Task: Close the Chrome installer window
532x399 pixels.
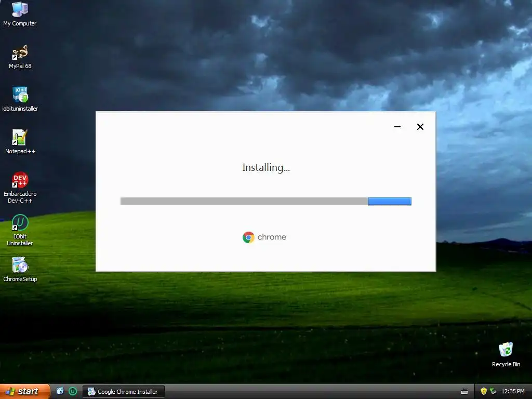Action: click(420, 127)
